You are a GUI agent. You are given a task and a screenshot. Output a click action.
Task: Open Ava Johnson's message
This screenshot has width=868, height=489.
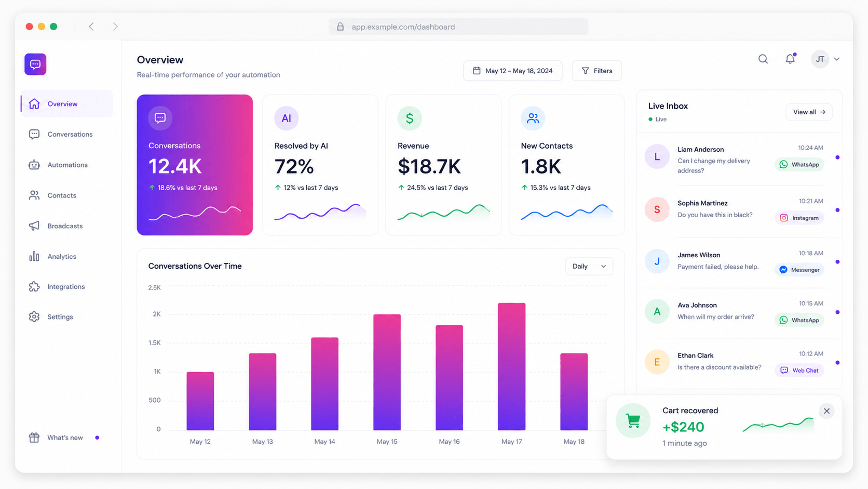click(x=739, y=312)
